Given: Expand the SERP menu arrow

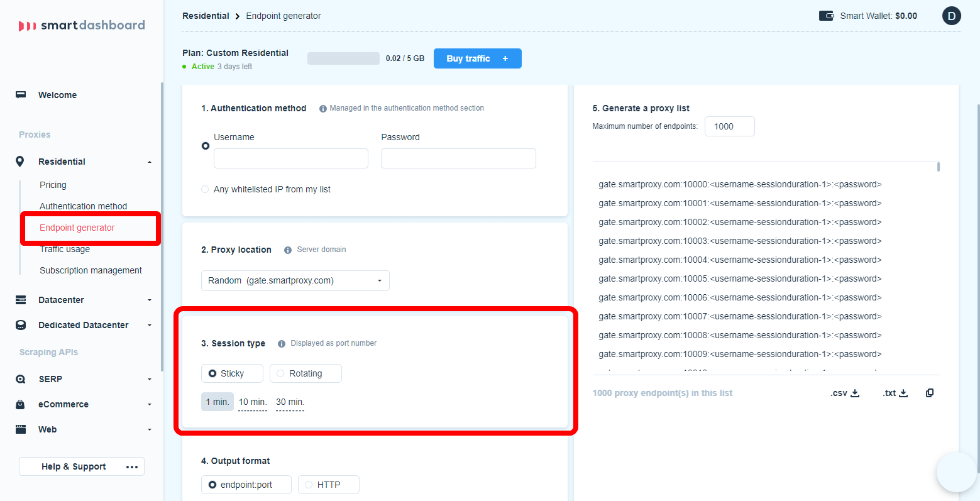Looking at the screenshot, I should 150,380.
